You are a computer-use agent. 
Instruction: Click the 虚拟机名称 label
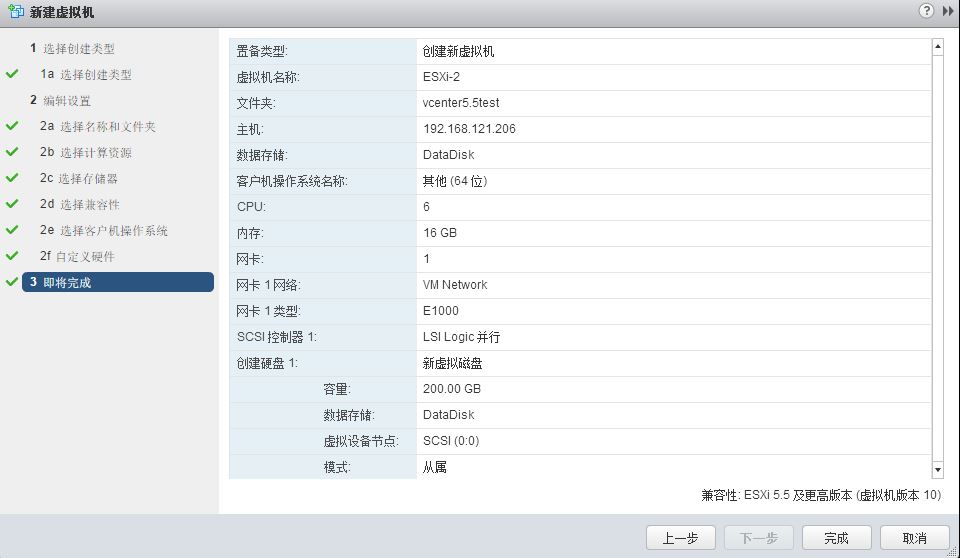(268, 77)
